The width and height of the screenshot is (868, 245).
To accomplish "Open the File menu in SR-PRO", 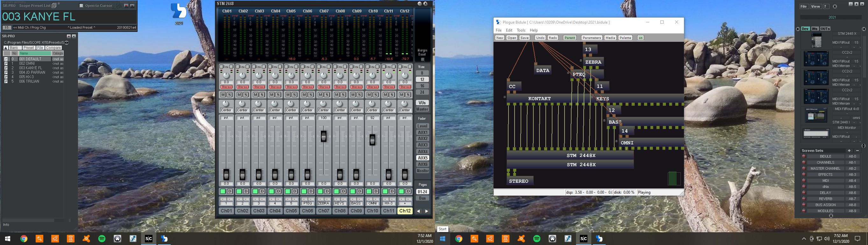I will (40, 48).
